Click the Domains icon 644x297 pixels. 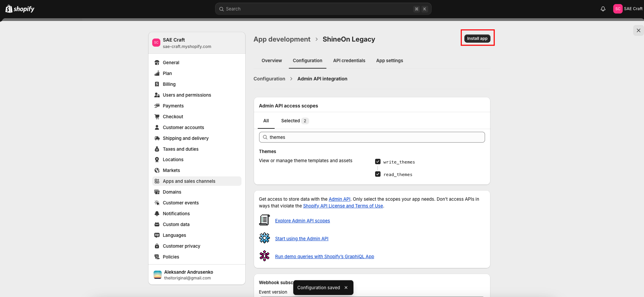(x=157, y=192)
